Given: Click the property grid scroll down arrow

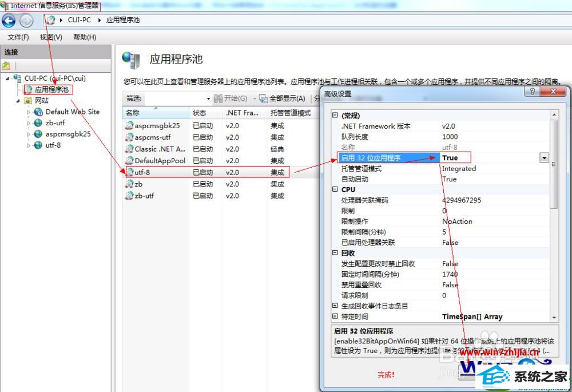Looking at the screenshot, I should 554,318.
